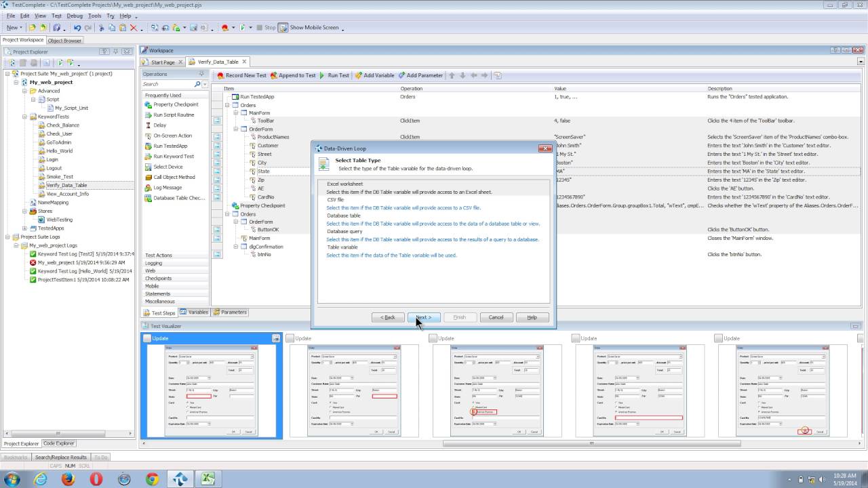Open Firefox from the taskbar

pyautogui.click(x=68, y=479)
